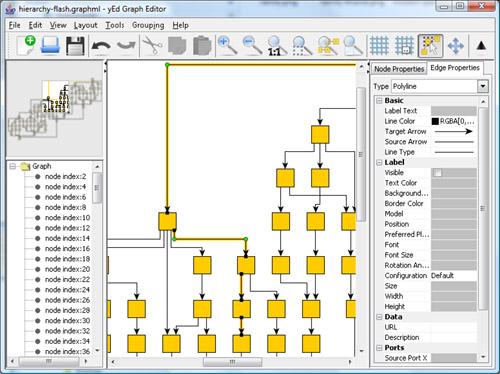Open a file with the Open icon
This screenshot has height=374, width=500.
50,46
